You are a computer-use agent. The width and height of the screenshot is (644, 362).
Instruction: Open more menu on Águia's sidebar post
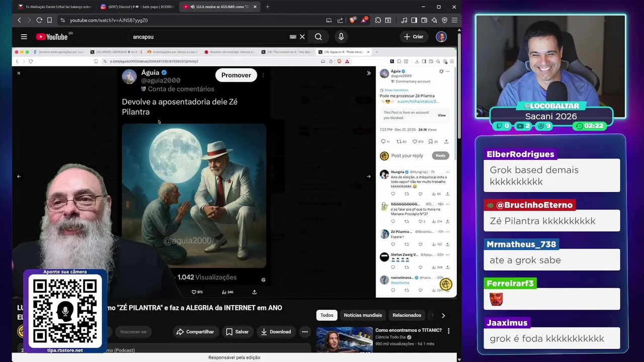click(x=447, y=71)
